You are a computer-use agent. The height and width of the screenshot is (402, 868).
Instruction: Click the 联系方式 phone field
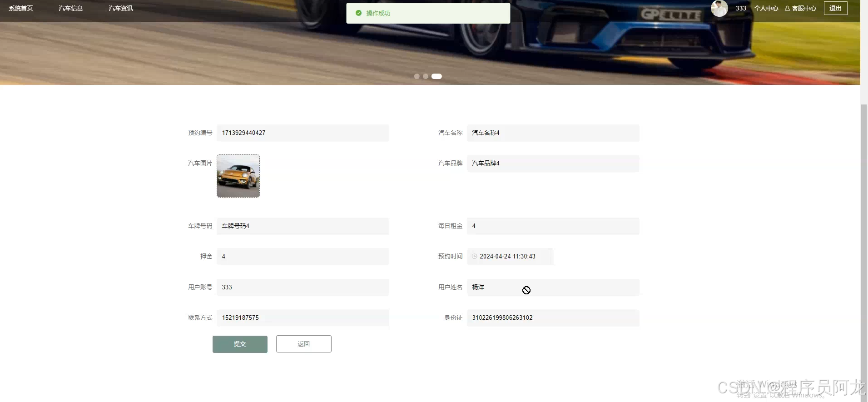coord(303,318)
